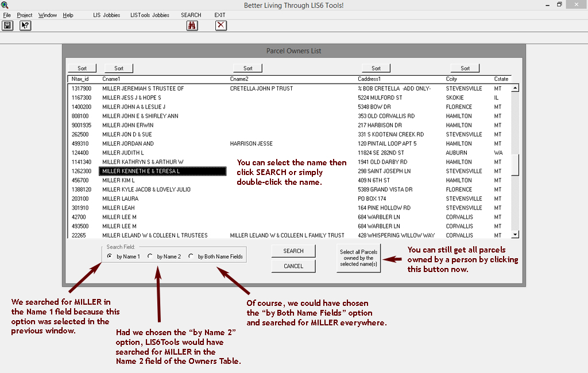Viewport: 588px width, 373px height.
Task: Select the by Both Name Fields option
Action: click(191, 256)
